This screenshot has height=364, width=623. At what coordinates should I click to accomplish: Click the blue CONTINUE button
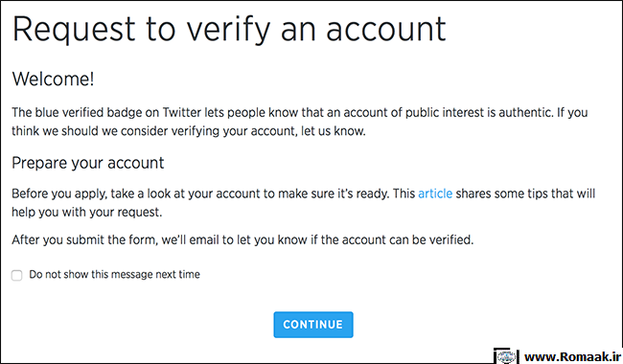click(313, 325)
